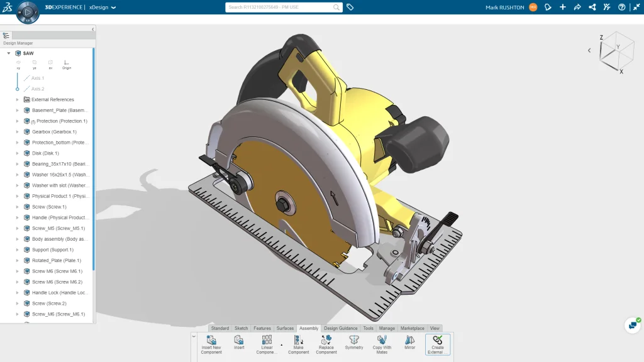Expand the Gearbox component in tree
This screenshot has height=362, width=644.
[18, 131]
